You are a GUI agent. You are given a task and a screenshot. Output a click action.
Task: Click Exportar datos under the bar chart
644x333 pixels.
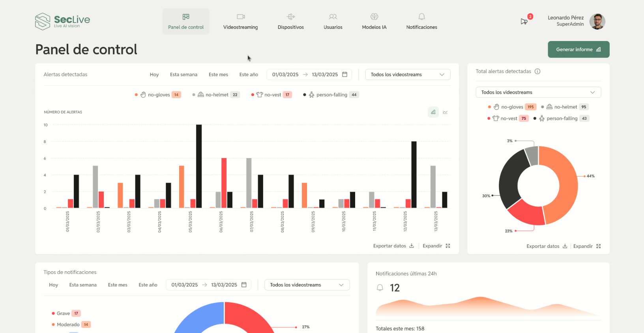pyautogui.click(x=393, y=246)
